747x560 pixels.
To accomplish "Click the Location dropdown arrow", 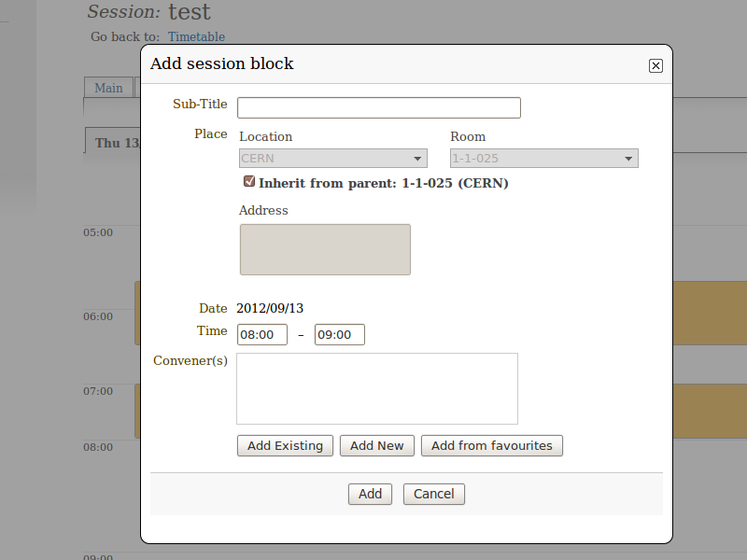I will pyautogui.click(x=417, y=159).
